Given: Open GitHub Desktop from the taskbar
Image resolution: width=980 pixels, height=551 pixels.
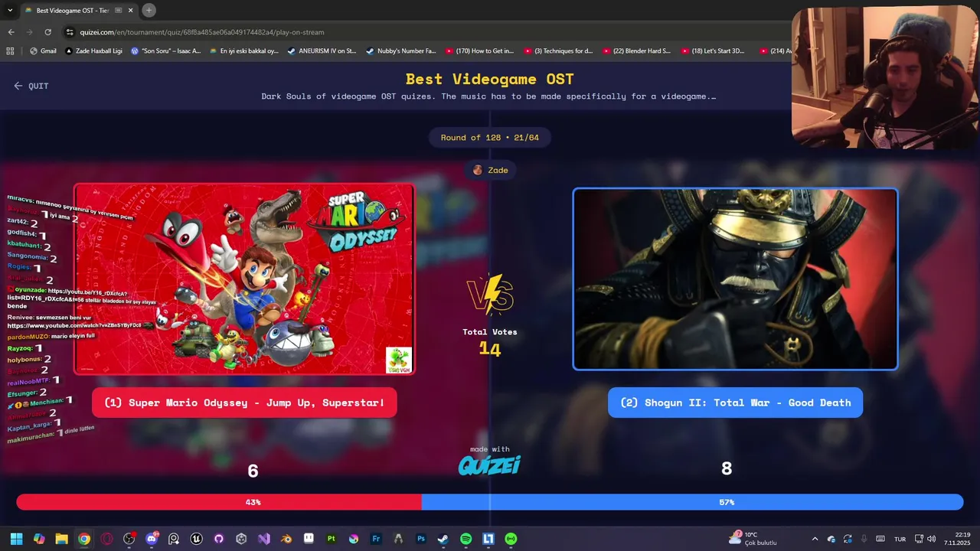Looking at the screenshot, I should [219, 539].
